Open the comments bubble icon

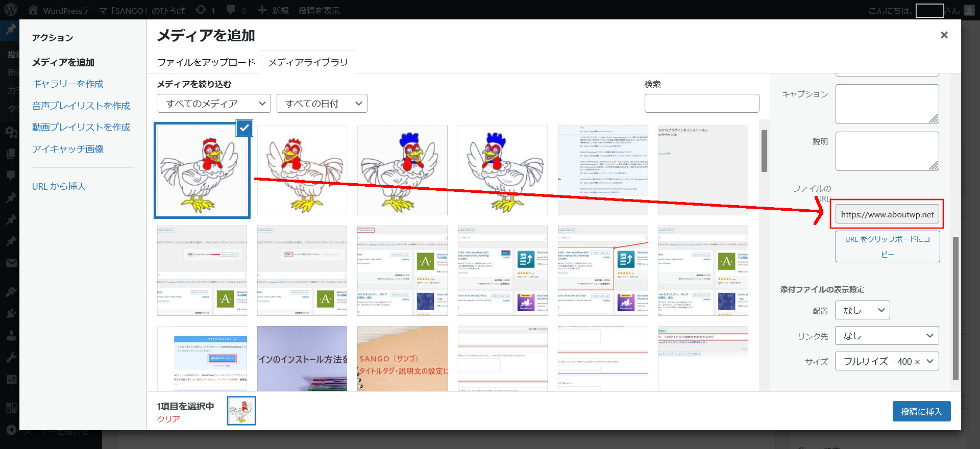click(x=231, y=10)
